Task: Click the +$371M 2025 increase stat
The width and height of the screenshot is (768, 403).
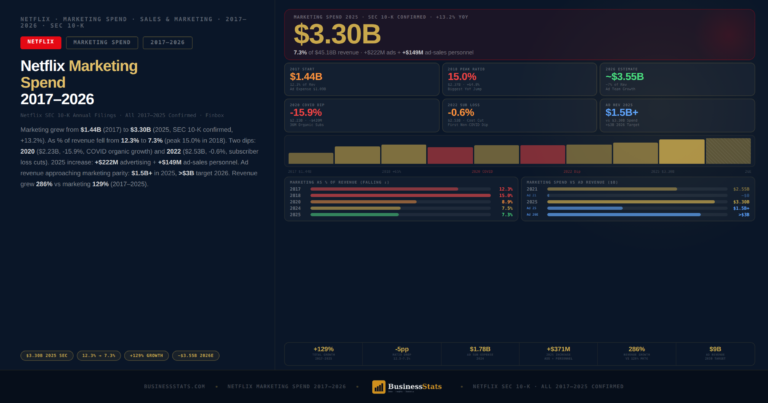Action: (x=558, y=354)
